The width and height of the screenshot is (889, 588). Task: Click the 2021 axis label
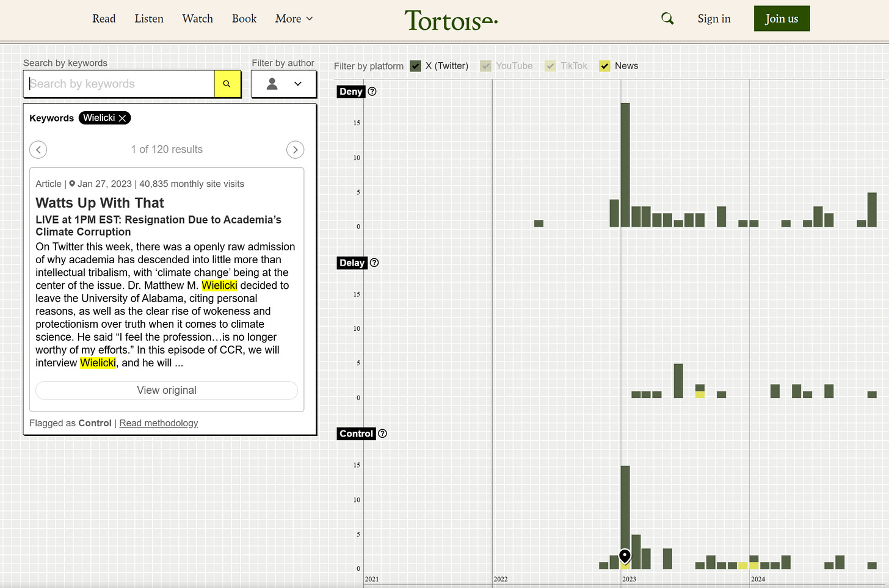[x=372, y=579]
